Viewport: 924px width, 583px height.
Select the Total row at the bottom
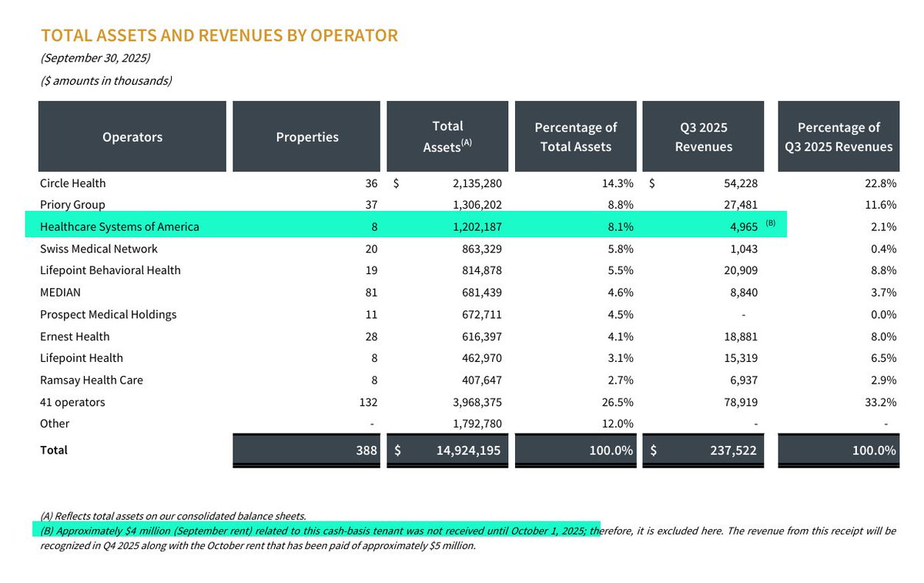54,450
